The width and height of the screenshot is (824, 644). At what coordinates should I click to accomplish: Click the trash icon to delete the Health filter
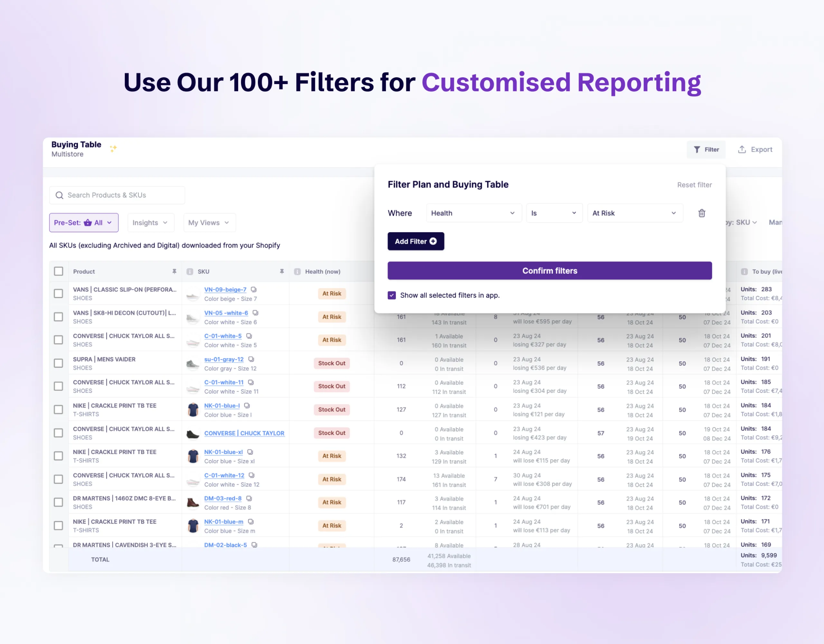coord(701,213)
